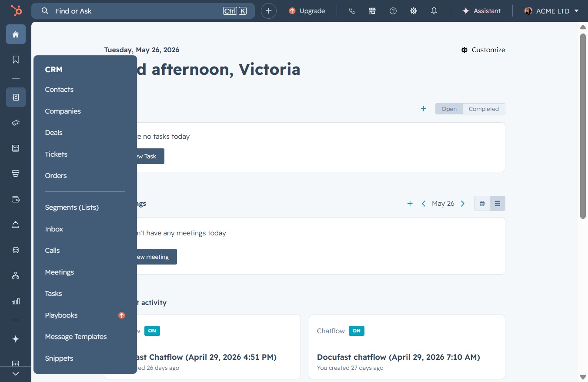Open Contacts from CRM menu
This screenshot has width=588, height=382.
[x=59, y=90]
